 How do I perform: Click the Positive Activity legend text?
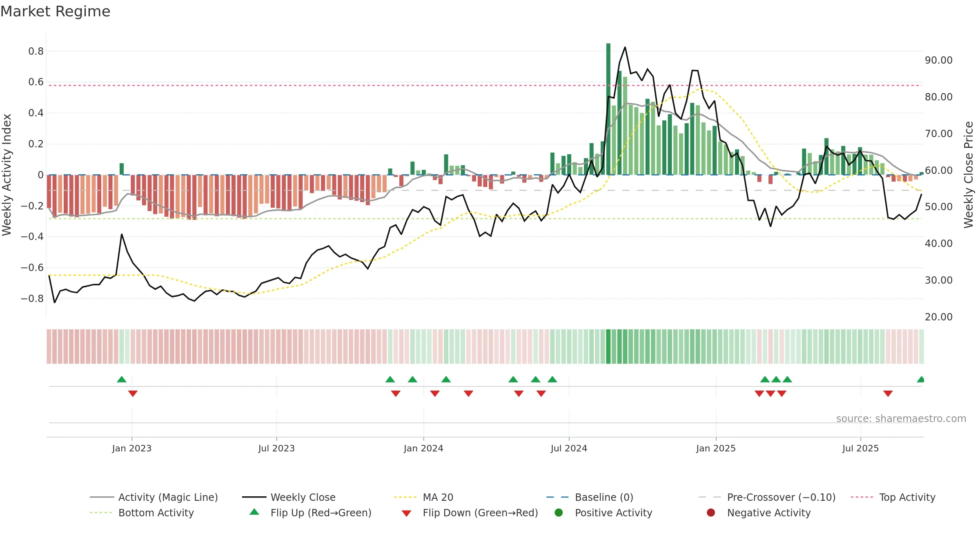614,513
